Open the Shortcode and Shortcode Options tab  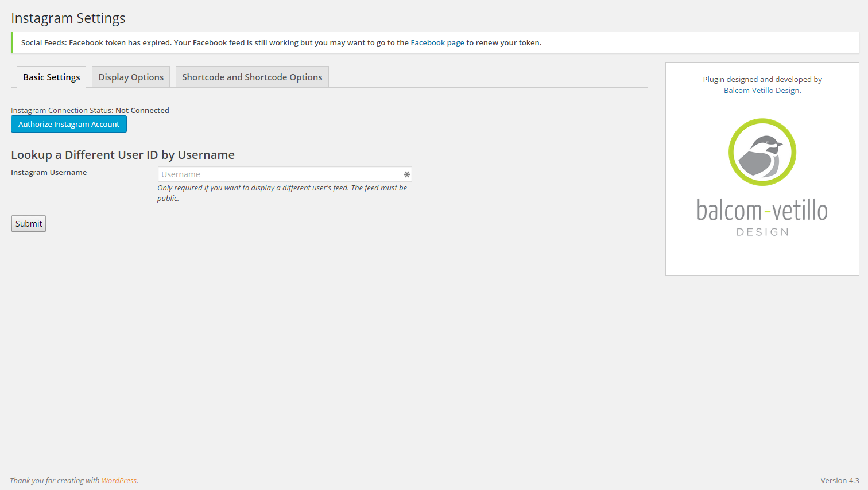[x=252, y=77]
